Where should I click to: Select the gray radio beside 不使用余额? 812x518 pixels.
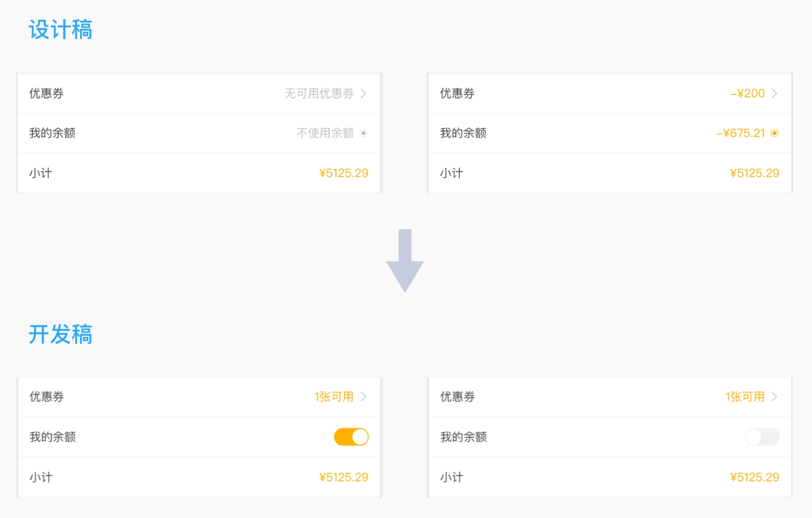(363, 133)
